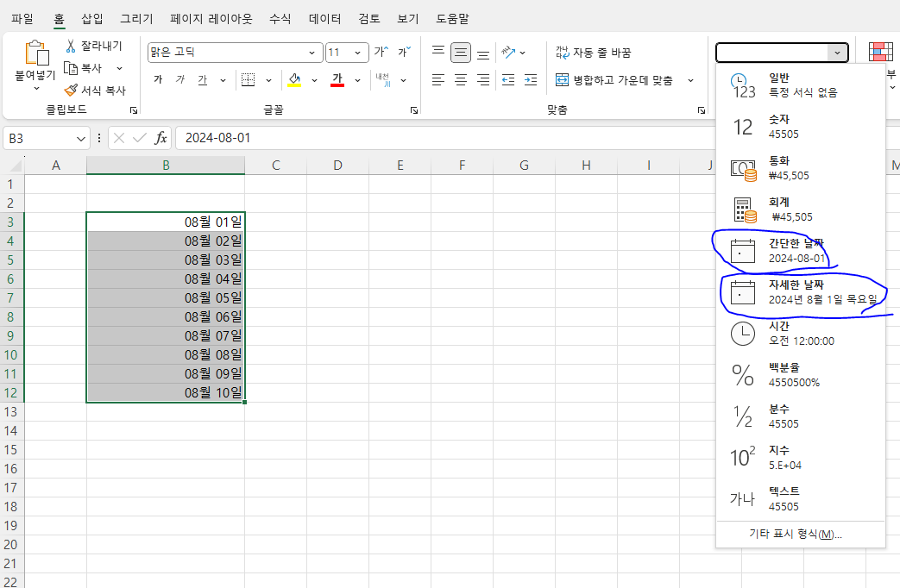Choose 자세한 날짜 (long date) format
Screen dimensions: 900x588
coord(801,292)
